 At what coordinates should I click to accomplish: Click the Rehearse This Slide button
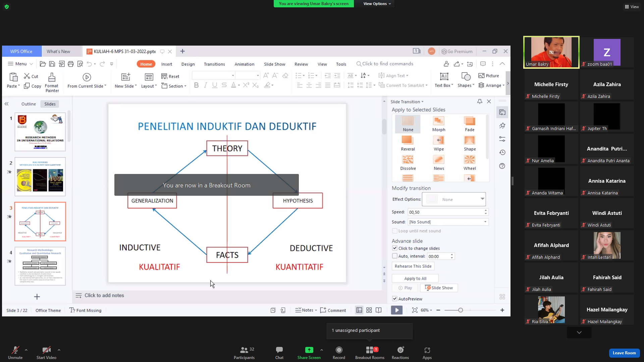click(x=413, y=266)
